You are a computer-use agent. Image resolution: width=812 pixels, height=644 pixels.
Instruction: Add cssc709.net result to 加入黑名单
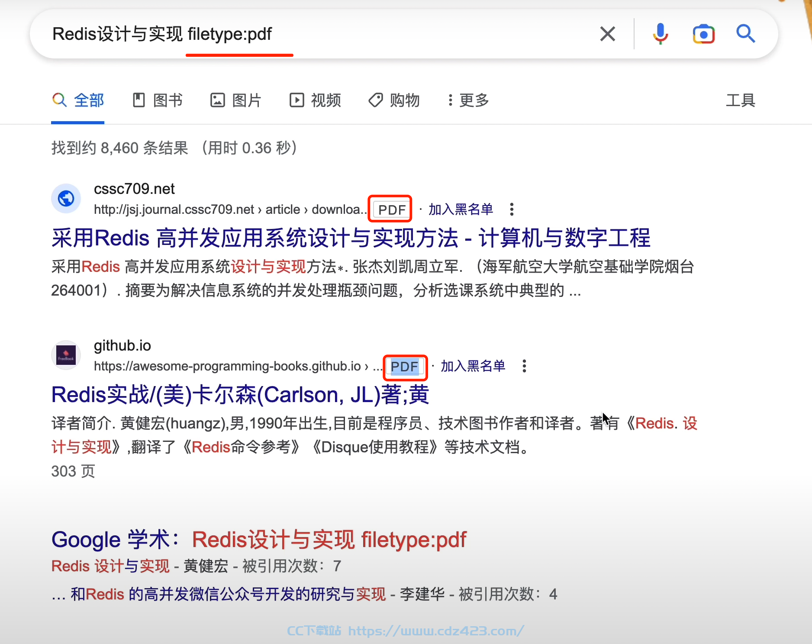click(461, 209)
